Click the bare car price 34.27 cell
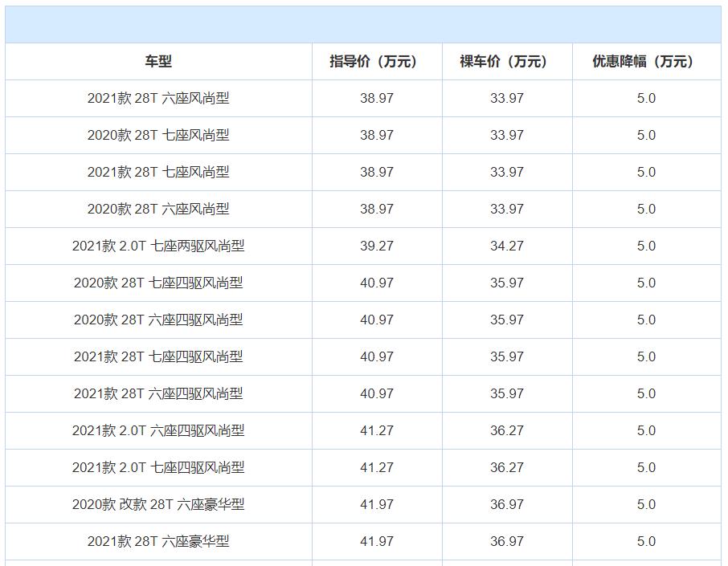 [x=507, y=246]
